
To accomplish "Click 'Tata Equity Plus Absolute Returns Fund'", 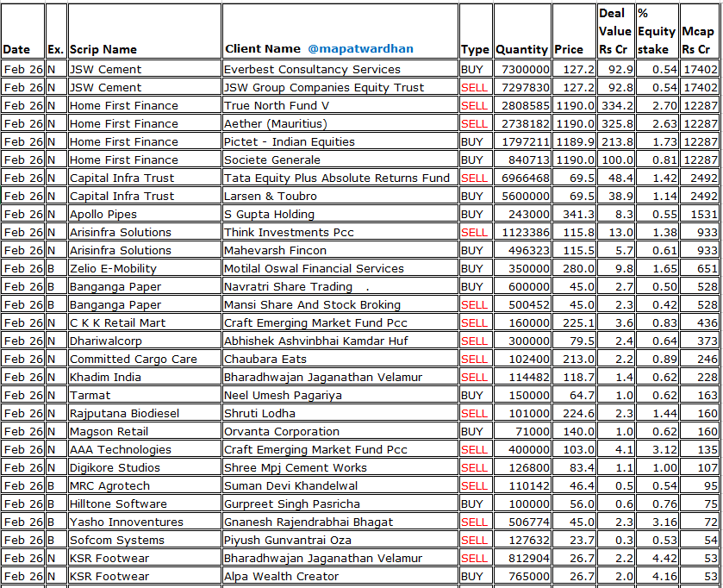I will pos(340,178).
